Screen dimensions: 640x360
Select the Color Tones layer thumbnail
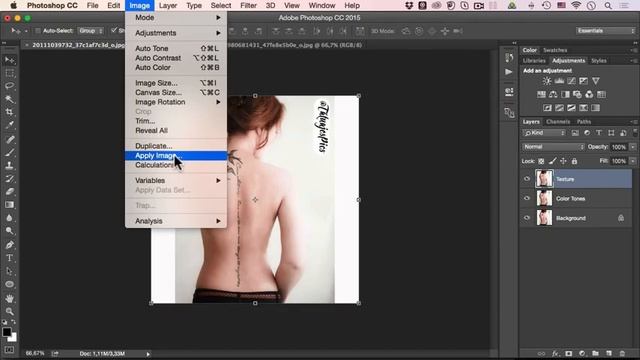[544, 198]
